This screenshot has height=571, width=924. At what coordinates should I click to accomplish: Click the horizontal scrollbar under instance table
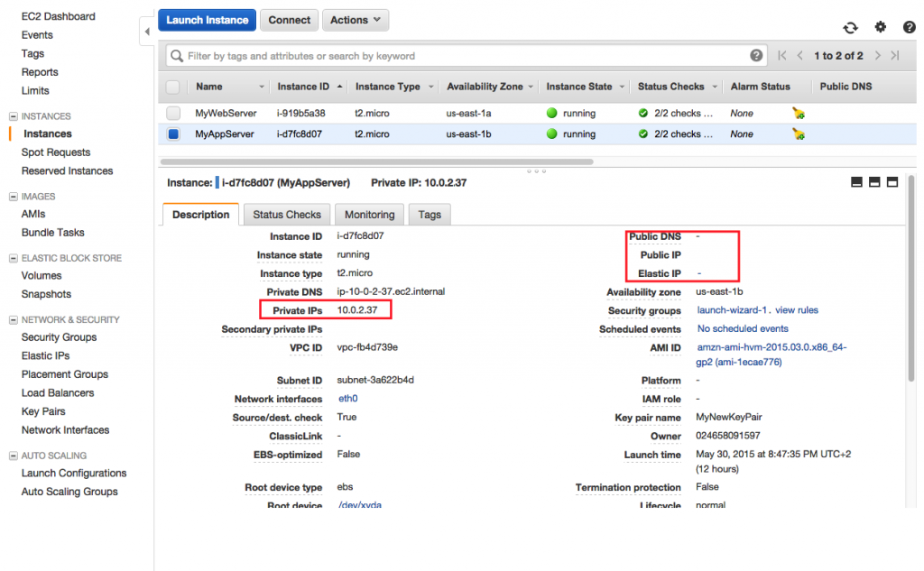[379, 161]
